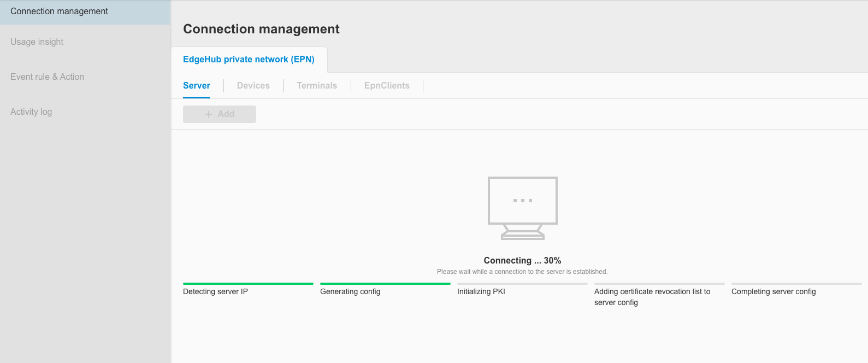The image size is (868, 363).
Task: View the Activity log page
Action: point(31,112)
